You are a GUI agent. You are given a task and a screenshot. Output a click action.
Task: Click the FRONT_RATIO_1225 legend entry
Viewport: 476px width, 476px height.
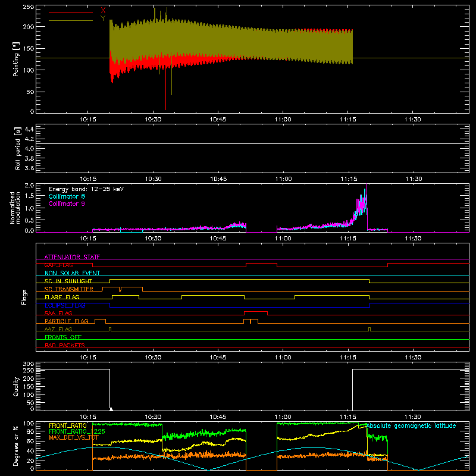(77, 431)
